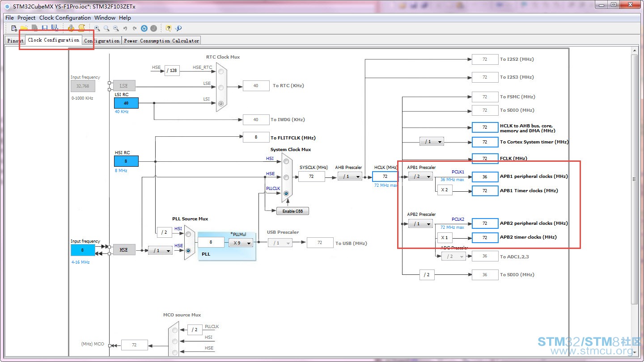Select LSI in RTC Clock Mux
Screen dimensions: 644x362
click(221, 104)
